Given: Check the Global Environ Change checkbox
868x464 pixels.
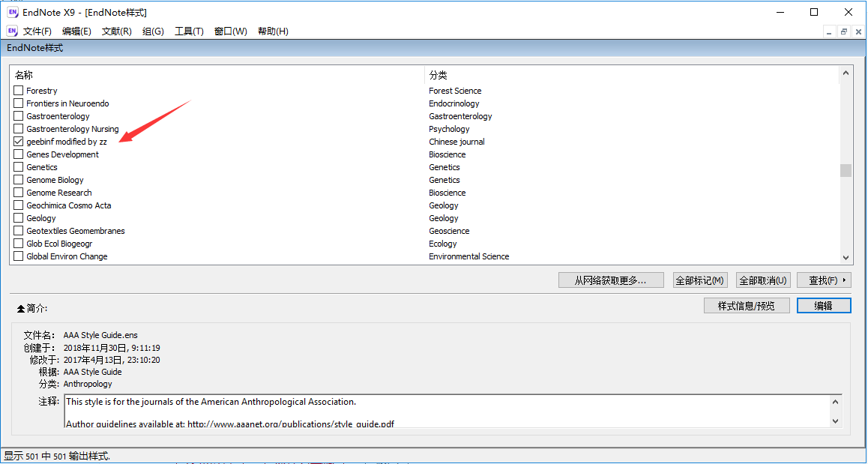Looking at the screenshot, I should pos(18,256).
